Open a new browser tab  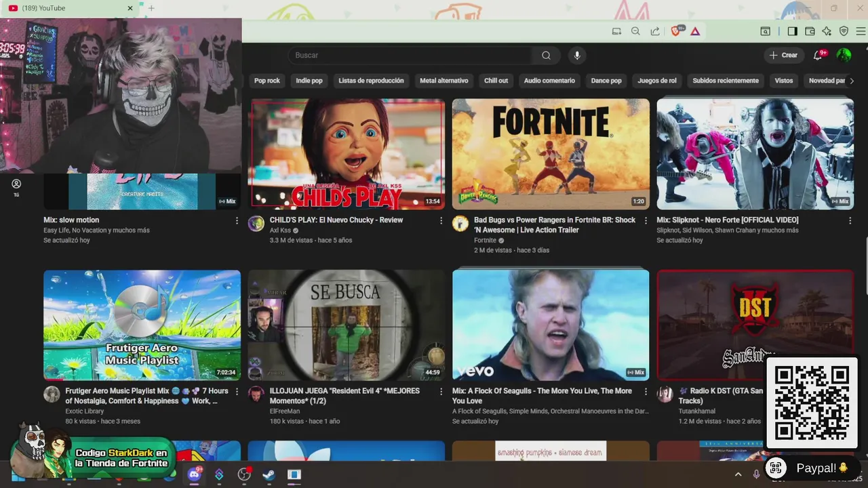point(151,8)
